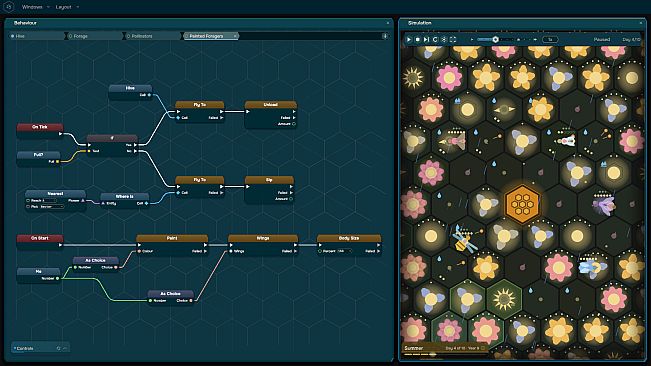Stop the simulation
The image size is (651, 366).
[x=418, y=39]
